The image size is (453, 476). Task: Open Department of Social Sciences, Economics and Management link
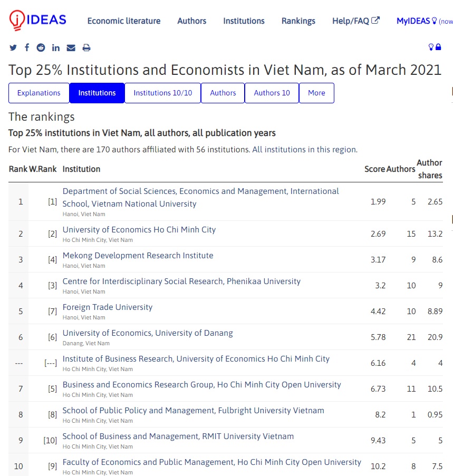pyautogui.click(x=201, y=197)
